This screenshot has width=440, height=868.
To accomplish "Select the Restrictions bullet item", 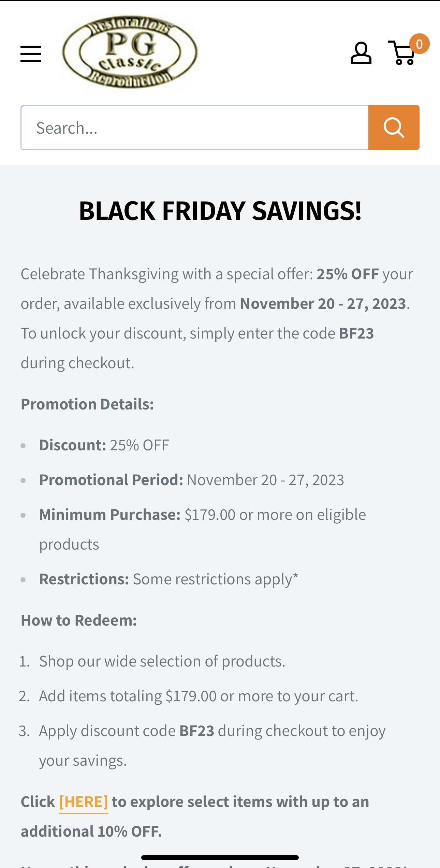I will [x=168, y=579].
